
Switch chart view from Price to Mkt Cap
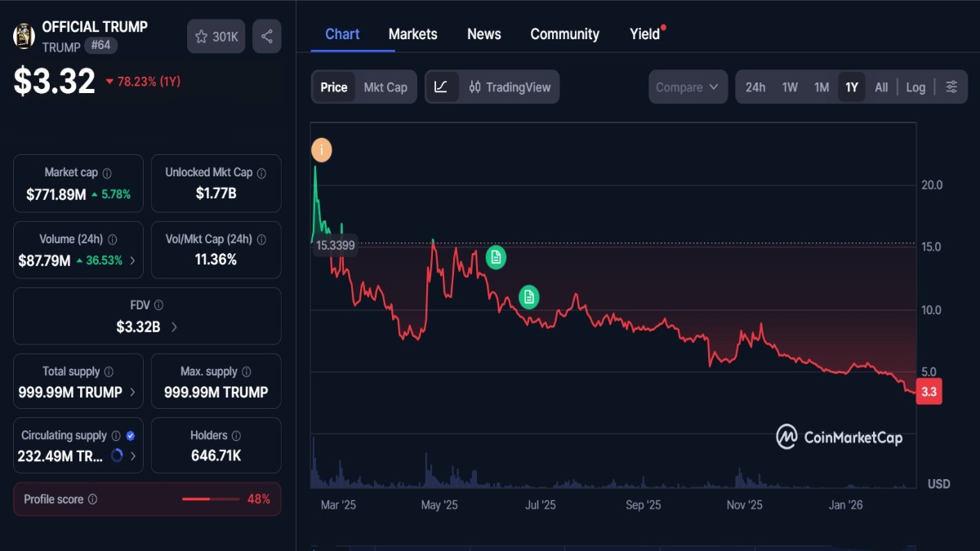(x=385, y=87)
